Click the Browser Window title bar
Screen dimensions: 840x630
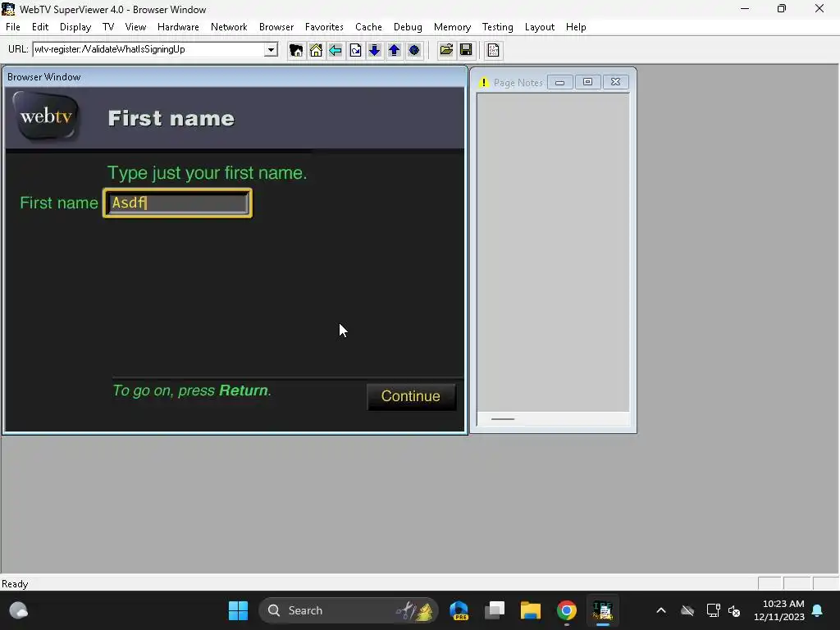235,76
